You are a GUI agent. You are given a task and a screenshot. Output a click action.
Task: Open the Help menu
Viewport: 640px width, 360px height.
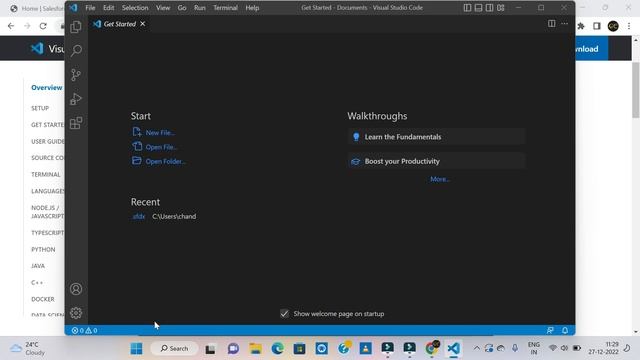(x=252, y=8)
